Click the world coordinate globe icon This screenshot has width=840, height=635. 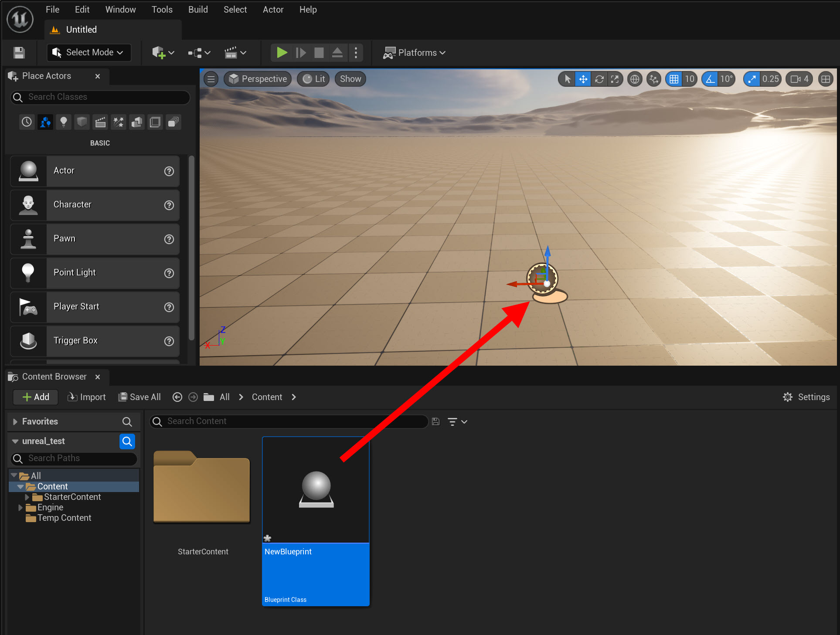click(x=635, y=79)
